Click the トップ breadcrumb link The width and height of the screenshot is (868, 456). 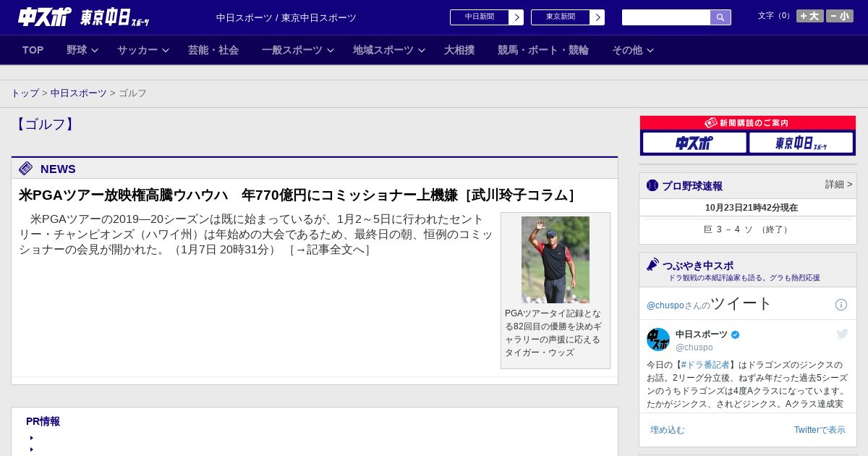click(25, 93)
